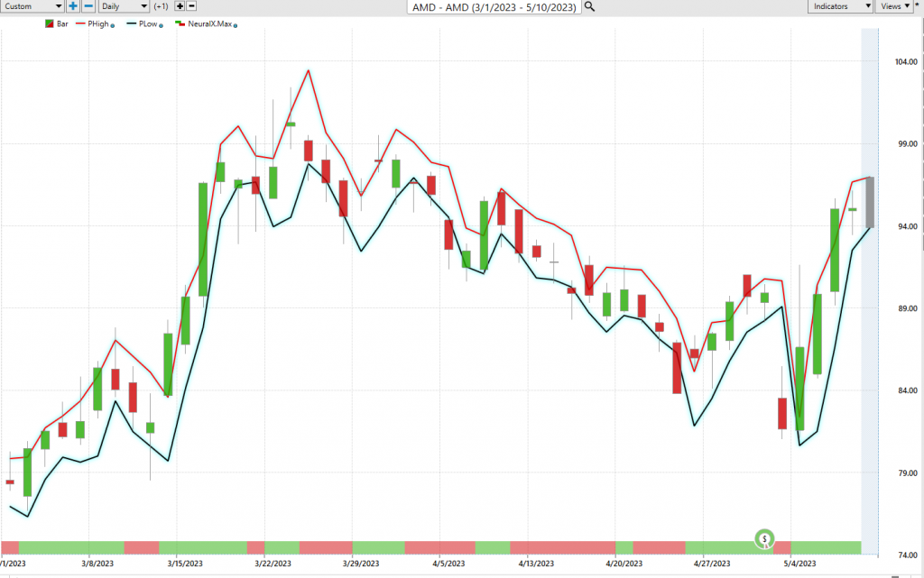
Task: Click the 3/8/2023 date axis label
Action: [97, 564]
